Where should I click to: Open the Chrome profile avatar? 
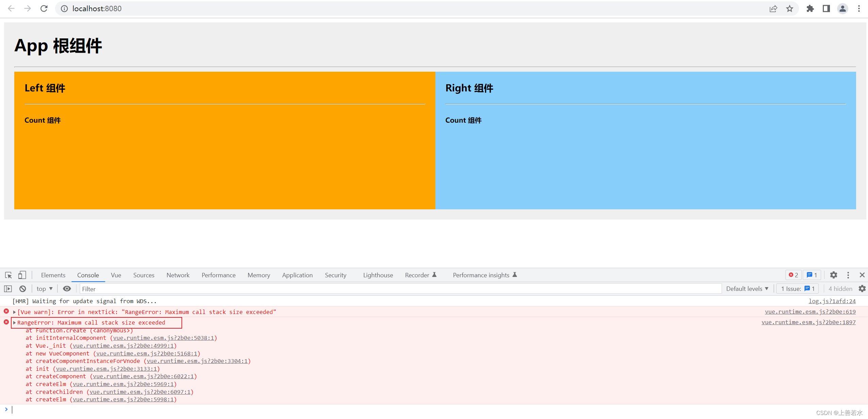843,8
